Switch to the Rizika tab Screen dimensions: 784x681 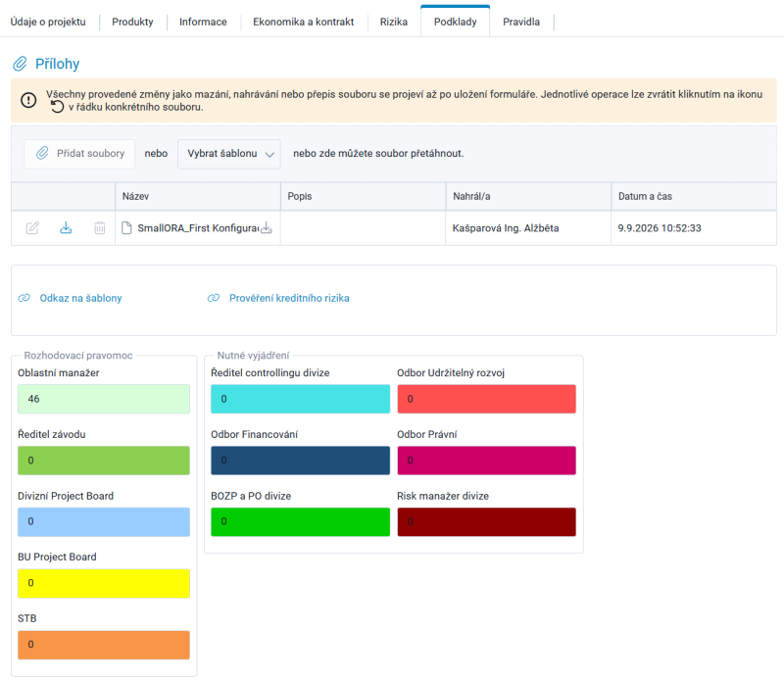[x=394, y=22]
